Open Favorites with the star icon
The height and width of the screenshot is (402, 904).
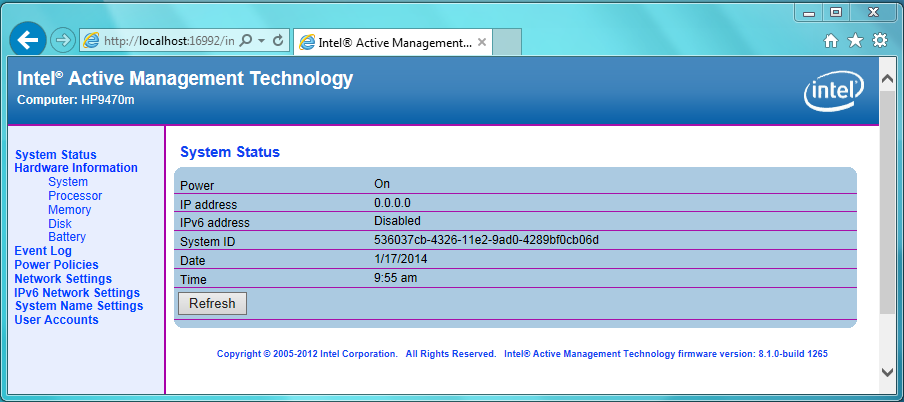(x=855, y=40)
